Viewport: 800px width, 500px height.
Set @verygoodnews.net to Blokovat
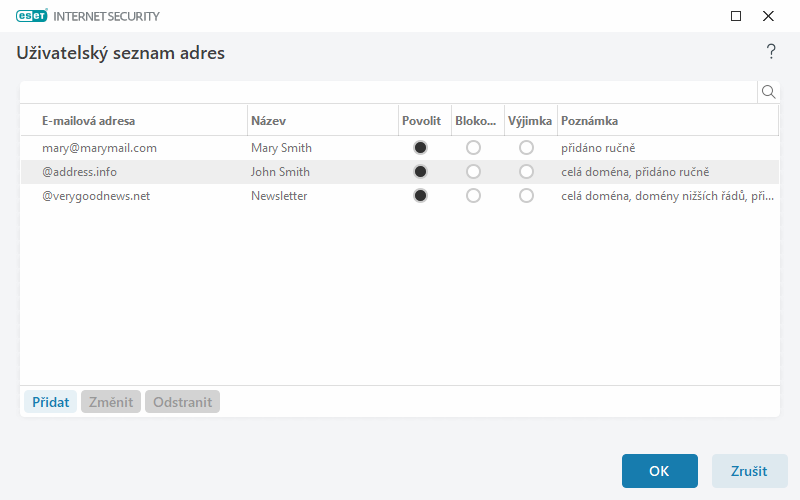click(x=474, y=196)
